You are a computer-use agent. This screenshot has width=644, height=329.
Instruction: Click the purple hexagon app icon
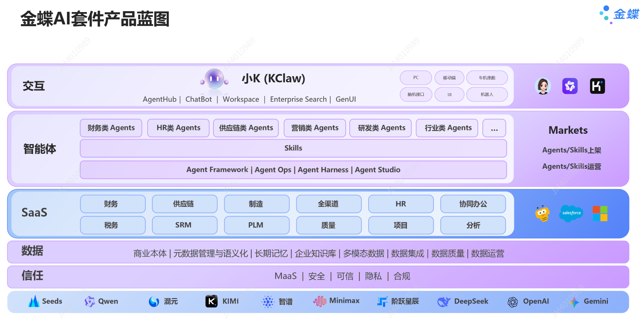(x=570, y=86)
